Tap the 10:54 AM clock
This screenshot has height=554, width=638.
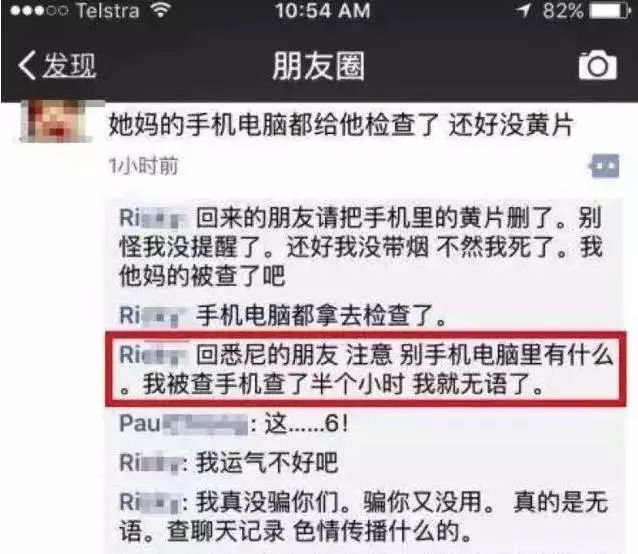(322, 11)
